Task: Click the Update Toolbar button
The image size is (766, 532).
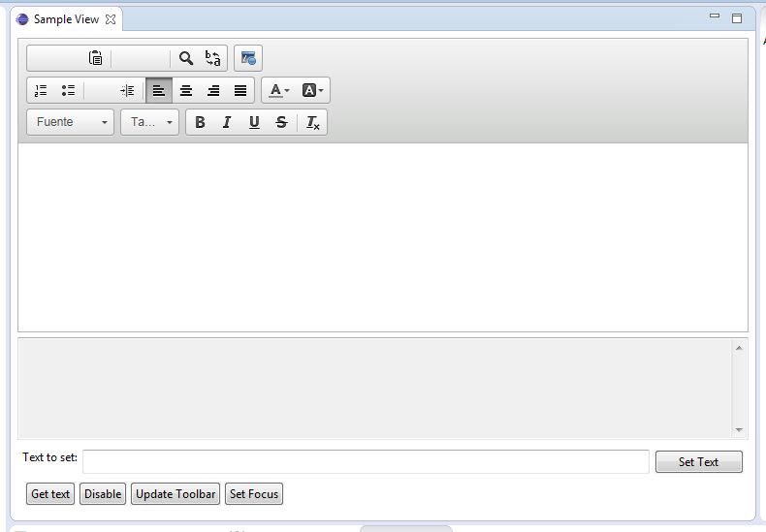Action: point(176,494)
